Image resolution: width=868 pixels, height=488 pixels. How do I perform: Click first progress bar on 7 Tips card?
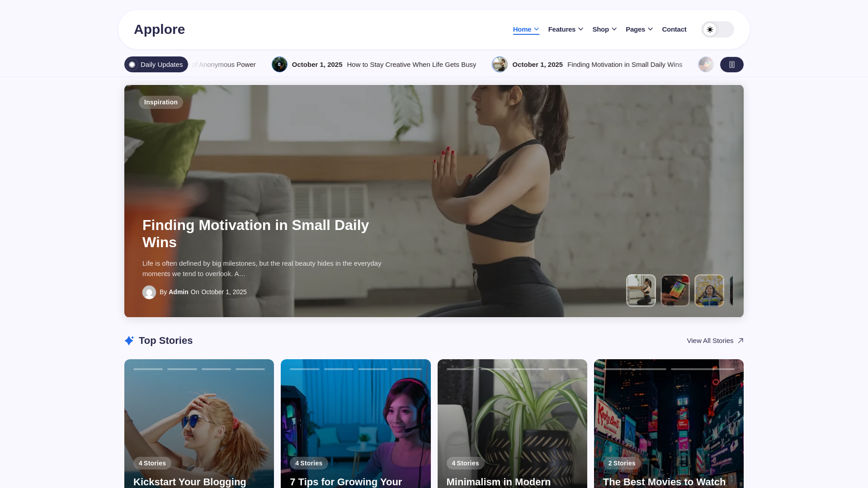pos(304,369)
